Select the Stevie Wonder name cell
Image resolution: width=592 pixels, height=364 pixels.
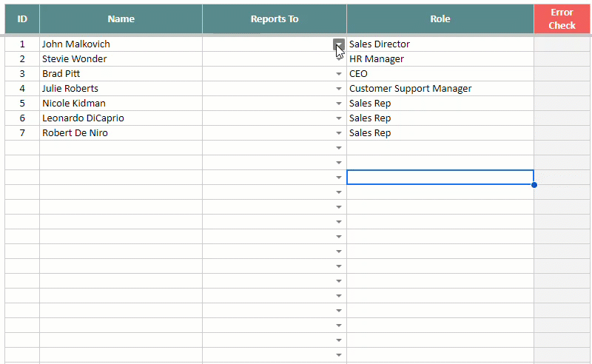(121, 59)
